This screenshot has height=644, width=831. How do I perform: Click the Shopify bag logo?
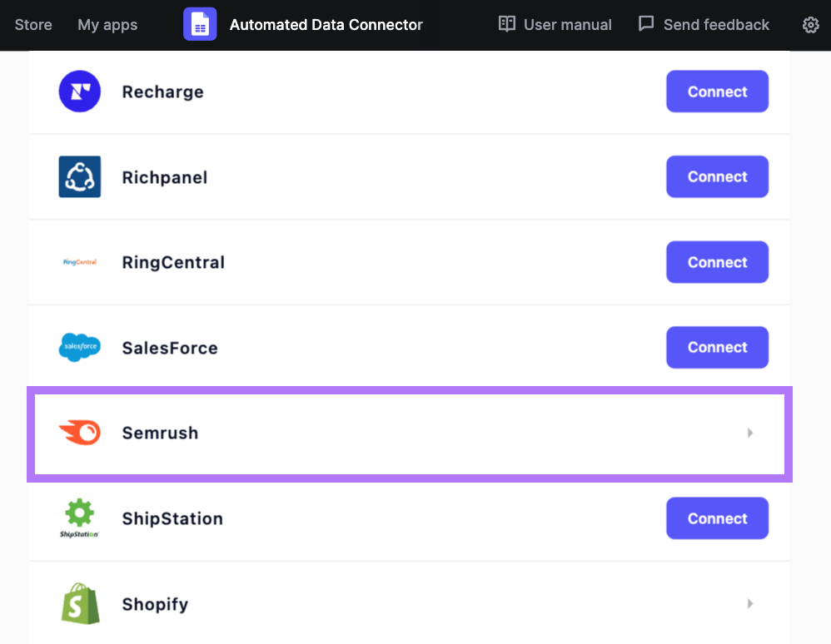[x=79, y=603]
